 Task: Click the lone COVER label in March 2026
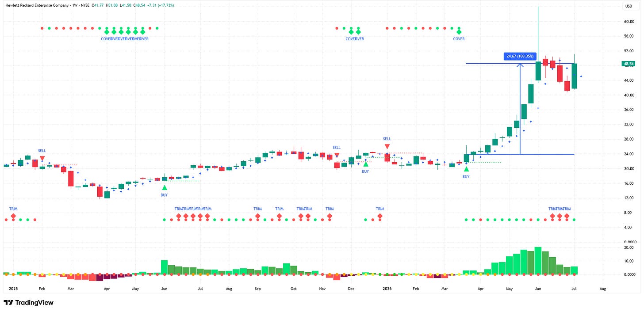click(x=459, y=39)
